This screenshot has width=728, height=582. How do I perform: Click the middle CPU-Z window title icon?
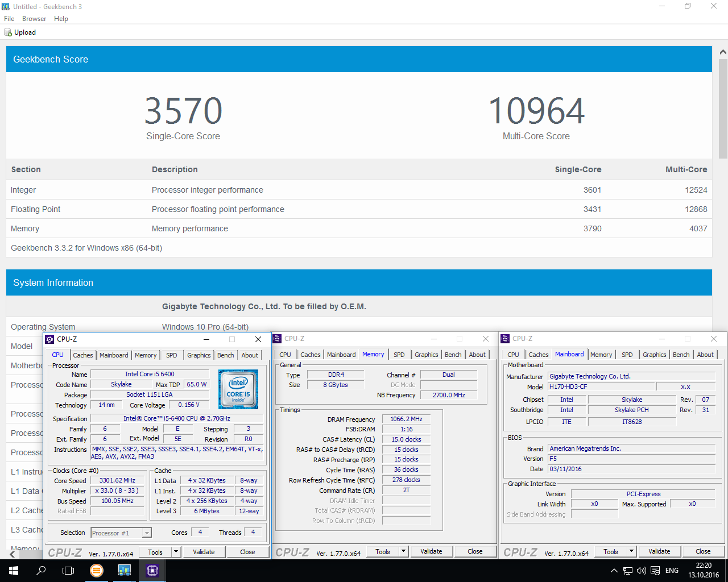pyautogui.click(x=278, y=339)
